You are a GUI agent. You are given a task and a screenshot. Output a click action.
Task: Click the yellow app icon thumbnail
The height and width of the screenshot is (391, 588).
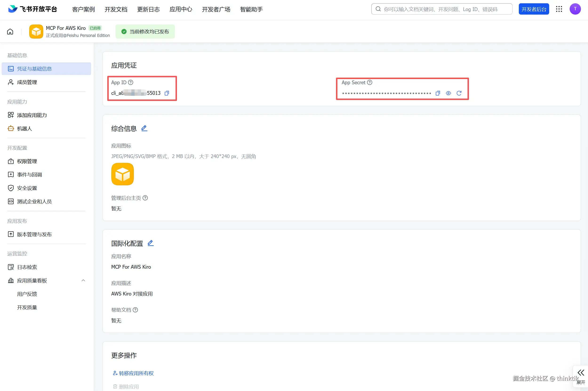[x=122, y=174]
